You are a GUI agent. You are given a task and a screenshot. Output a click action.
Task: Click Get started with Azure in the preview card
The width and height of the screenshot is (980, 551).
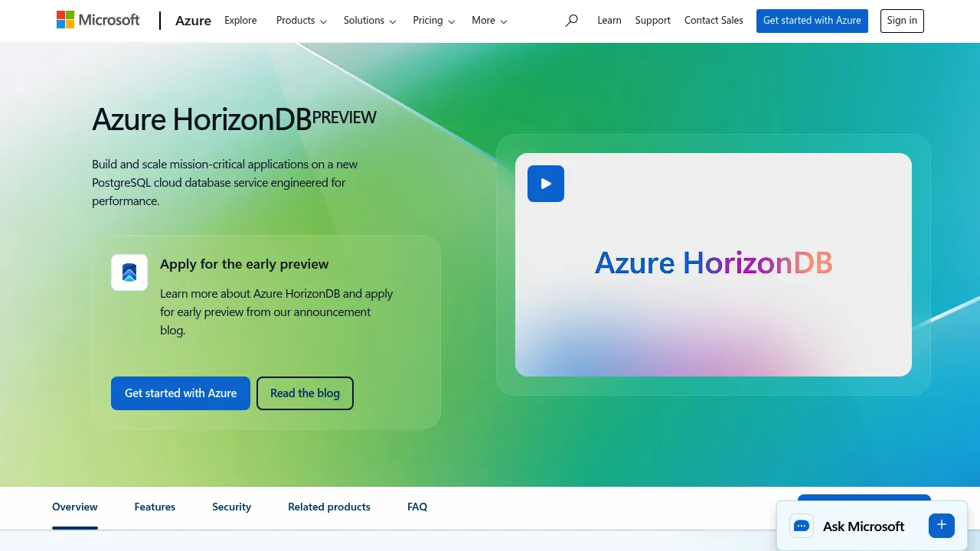(x=181, y=393)
